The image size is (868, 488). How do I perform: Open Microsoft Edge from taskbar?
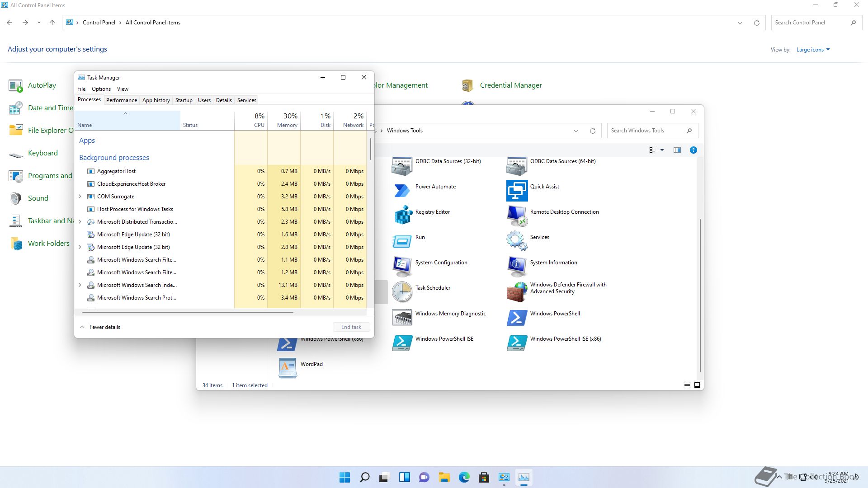(464, 478)
